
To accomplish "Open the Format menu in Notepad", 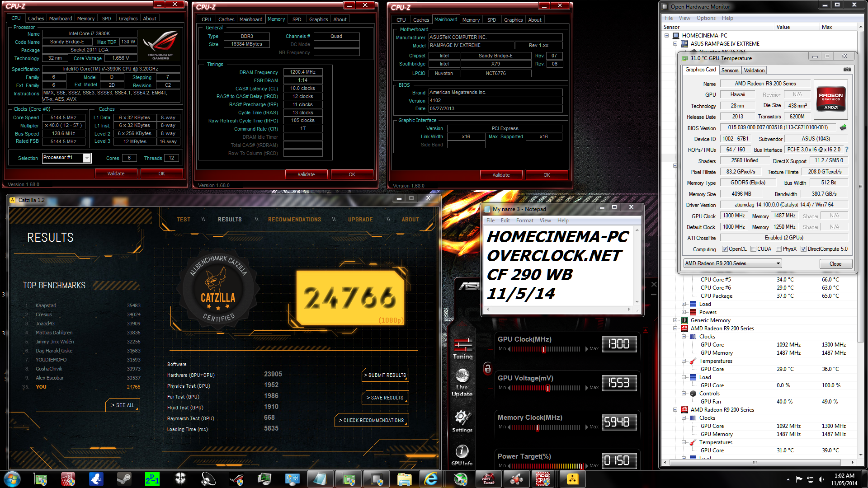I will pos(524,221).
